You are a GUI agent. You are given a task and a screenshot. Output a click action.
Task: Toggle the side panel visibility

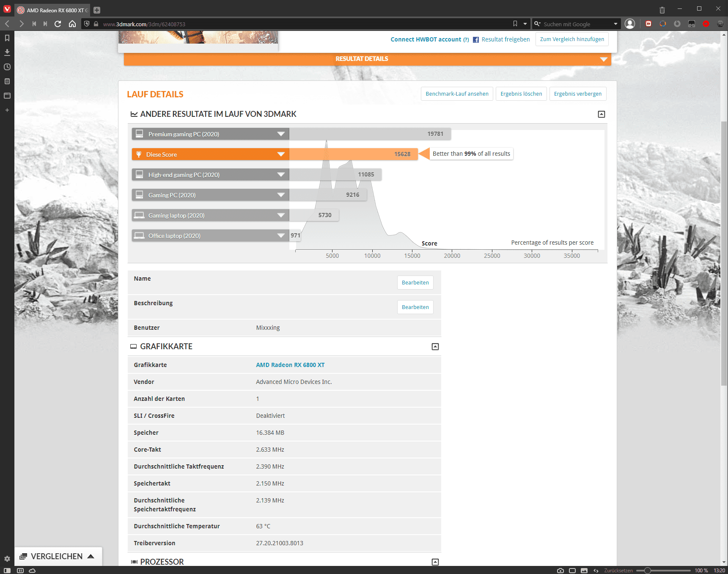pos(7,571)
